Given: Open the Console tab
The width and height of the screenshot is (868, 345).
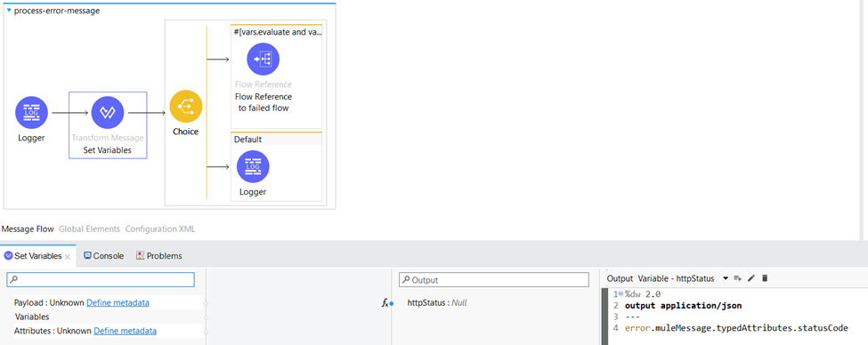Looking at the screenshot, I should pos(104,256).
